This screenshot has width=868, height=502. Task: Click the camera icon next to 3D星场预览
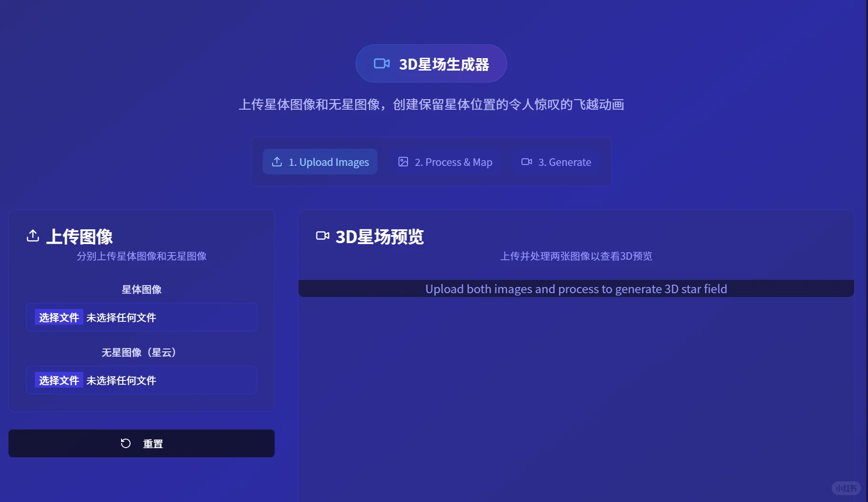pyautogui.click(x=323, y=236)
